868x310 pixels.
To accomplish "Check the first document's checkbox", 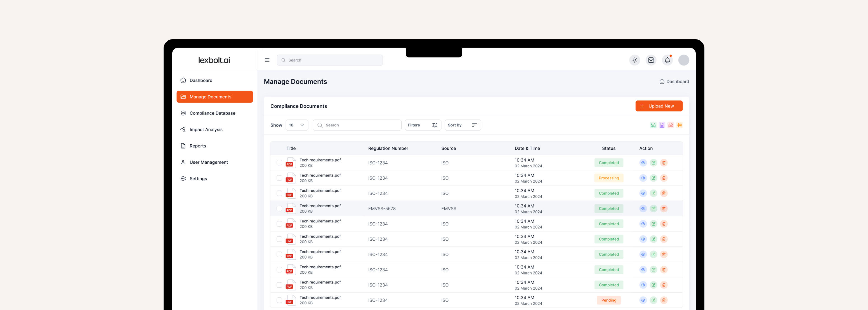I will pyautogui.click(x=279, y=163).
